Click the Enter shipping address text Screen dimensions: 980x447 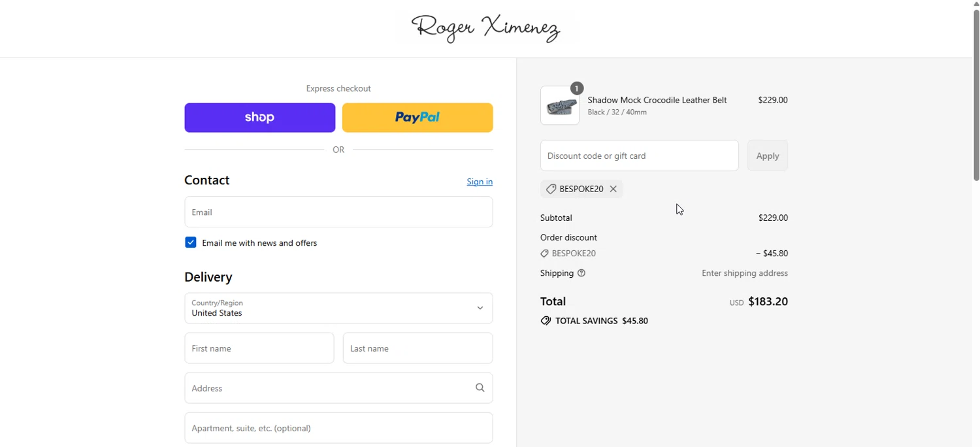point(745,273)
